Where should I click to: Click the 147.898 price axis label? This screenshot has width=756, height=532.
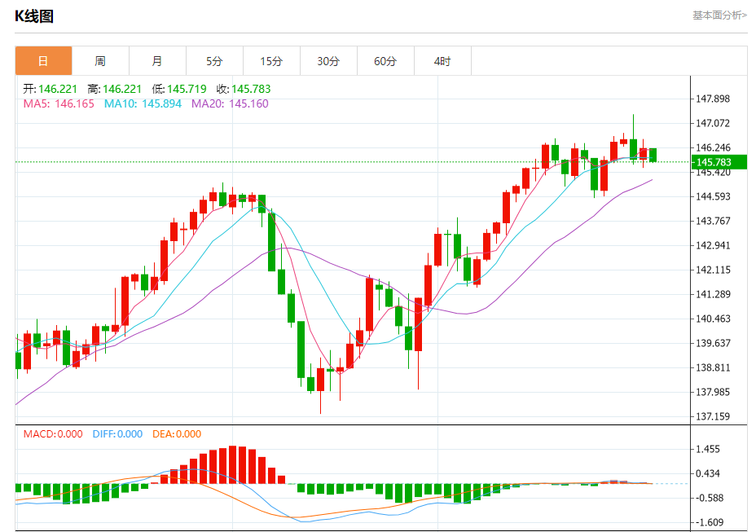pos(713,99)
